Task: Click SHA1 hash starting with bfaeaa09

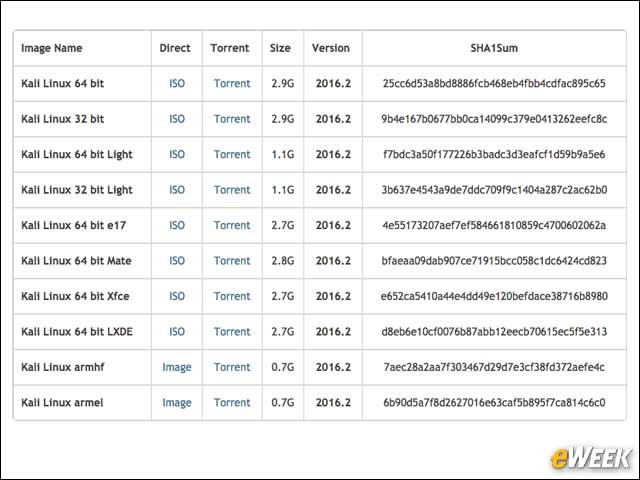Action: pyautogui.click(x=494, y=261)
